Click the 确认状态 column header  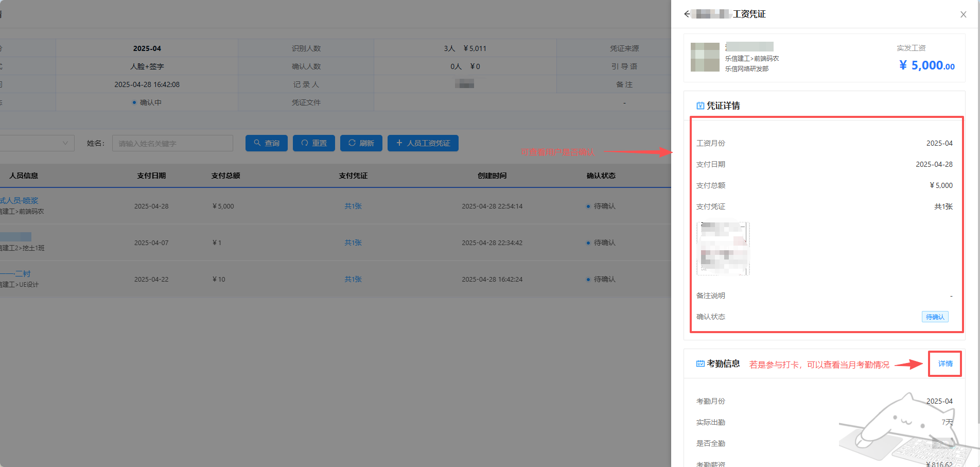pos(601,176)
